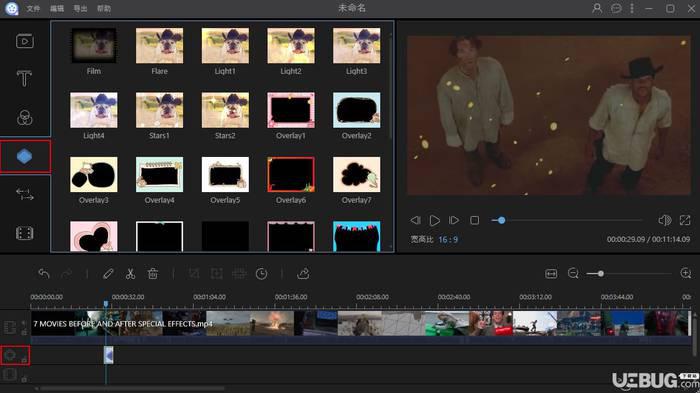Click the undo arrow in toolbar
The width and height of the screenshot is (700, 393).
click(x=44, y=273)
